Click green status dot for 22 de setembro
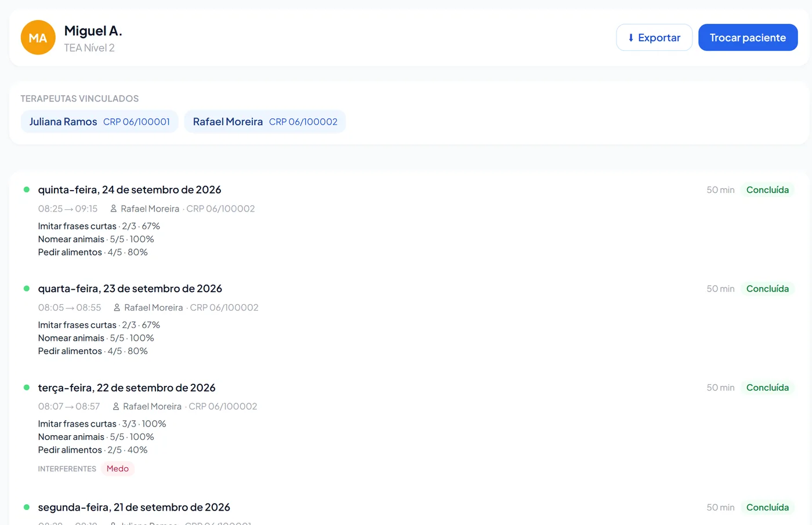812x525 pixels. coord(27,388)
